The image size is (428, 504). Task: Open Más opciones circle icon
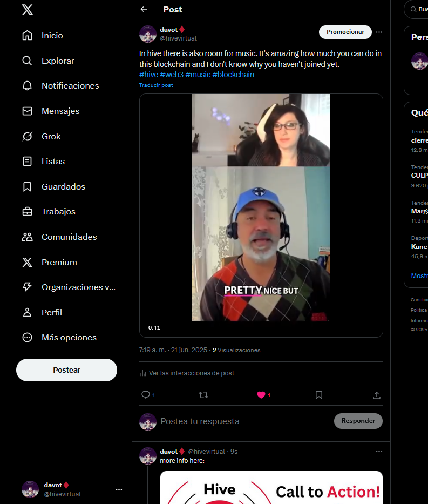(28, 338)
